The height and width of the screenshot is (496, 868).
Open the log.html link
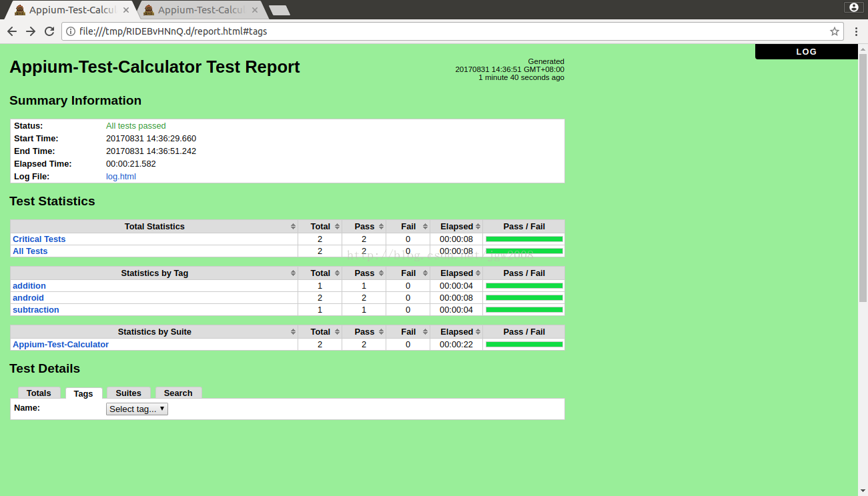(x=121, y=177)
